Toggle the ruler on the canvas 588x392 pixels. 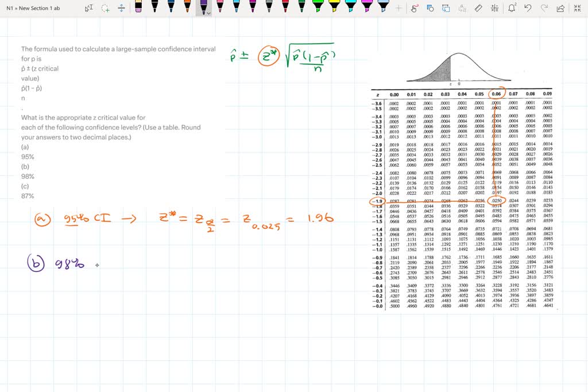478,7
